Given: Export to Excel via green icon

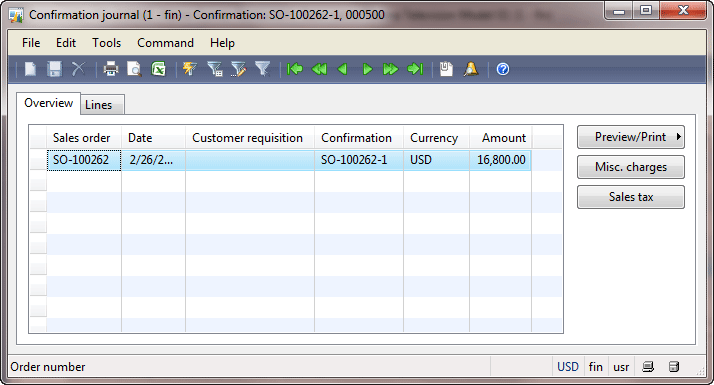Looking at the screenshot, I should pyautogui.click(x=158, y=69).
